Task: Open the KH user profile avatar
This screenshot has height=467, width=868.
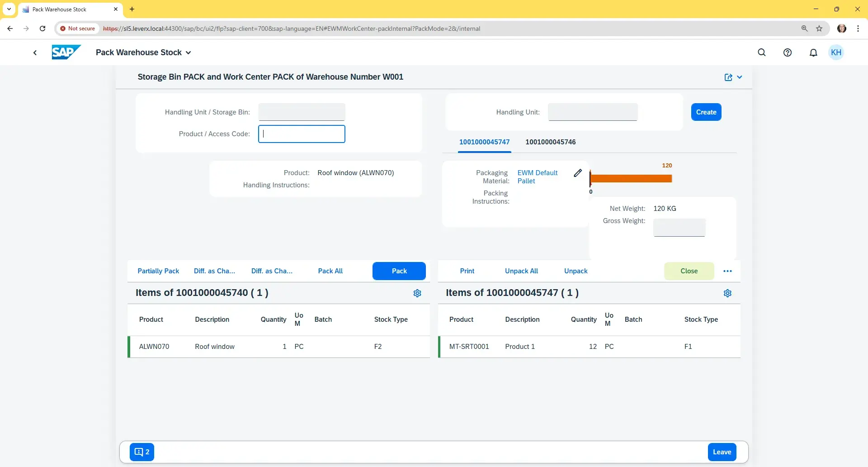Action: pos(836,52)
